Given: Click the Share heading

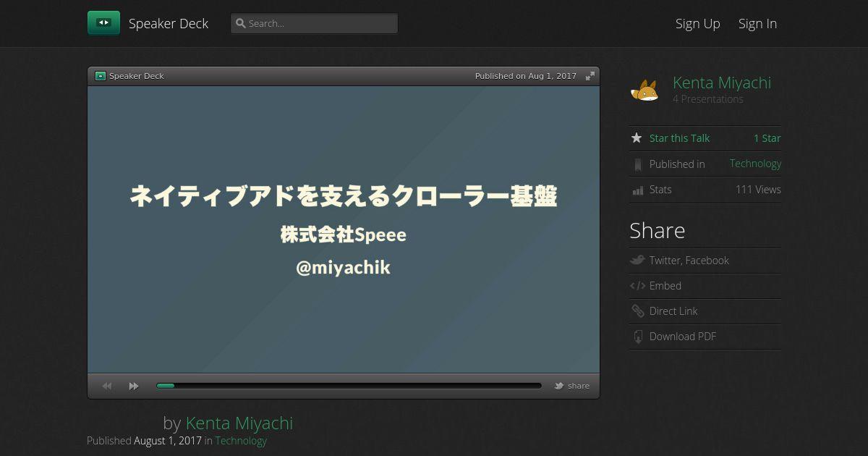Looking at the screenshot, I should pos(658,230).
